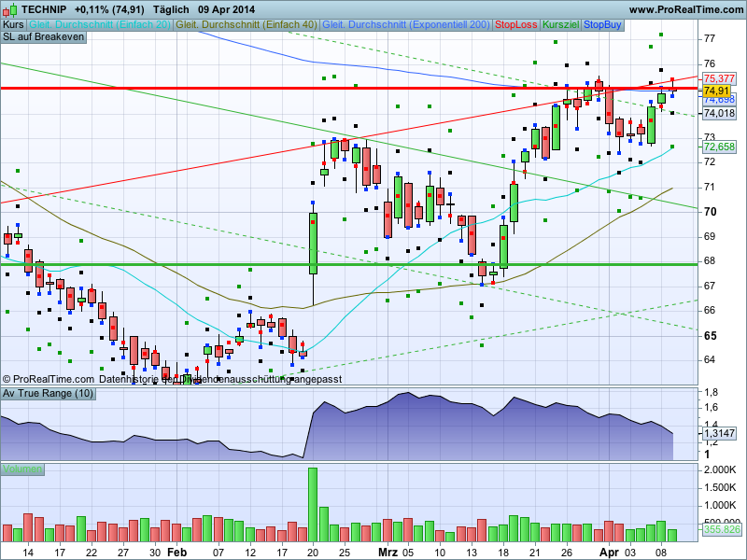Click the yellow 74,91 current price tag

click(x=716, y=91)
